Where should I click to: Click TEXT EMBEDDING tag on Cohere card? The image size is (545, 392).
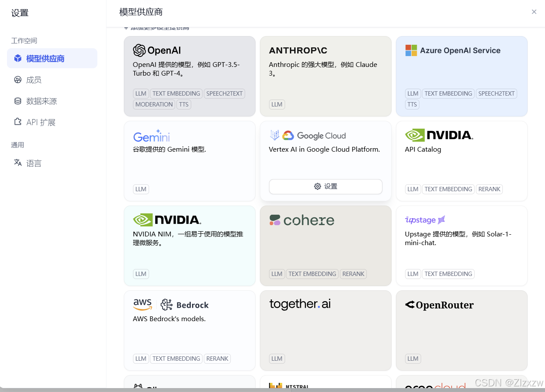[x=312, y=274]
